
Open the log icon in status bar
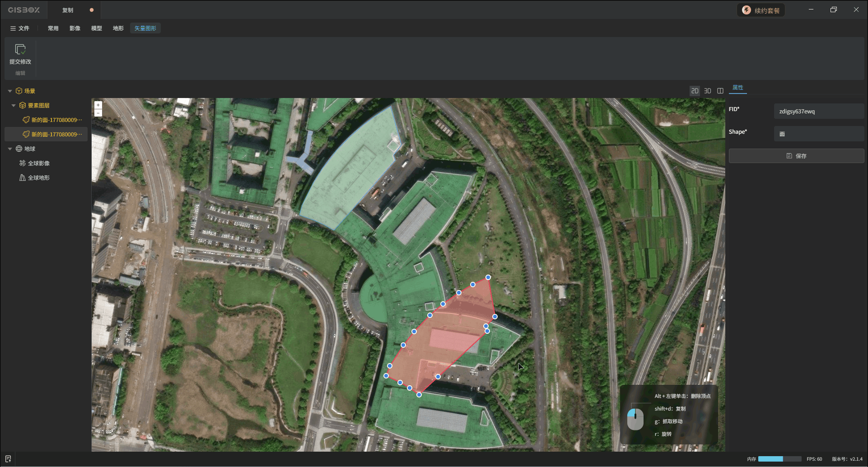(8, 459)
